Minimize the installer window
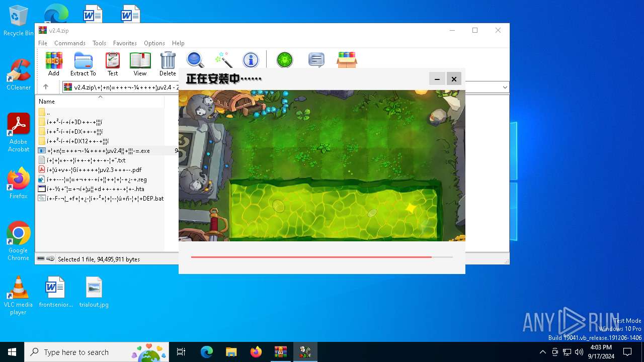This screenshot has height=362, width=644. (x=437, y=79)
